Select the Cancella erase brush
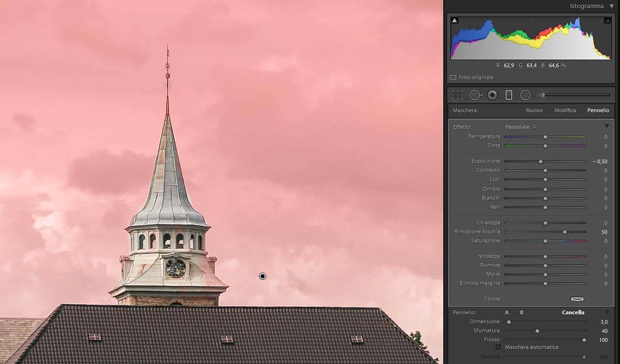This screenshot has height=364, width=620. 573,312
